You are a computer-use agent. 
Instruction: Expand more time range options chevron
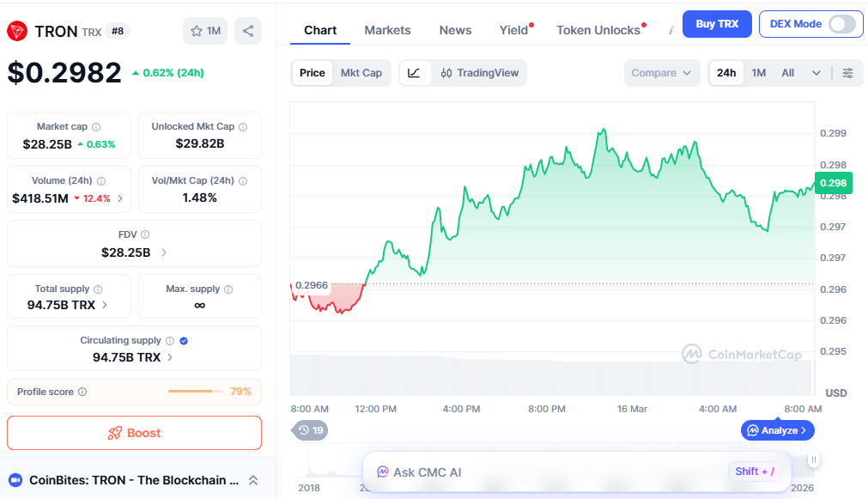[x=816, y=73]
